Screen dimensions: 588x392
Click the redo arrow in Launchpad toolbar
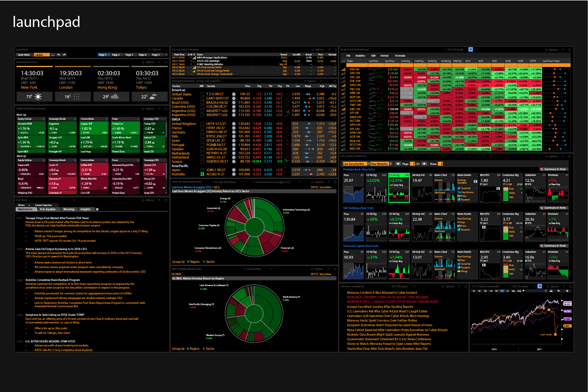pos(64,55)
